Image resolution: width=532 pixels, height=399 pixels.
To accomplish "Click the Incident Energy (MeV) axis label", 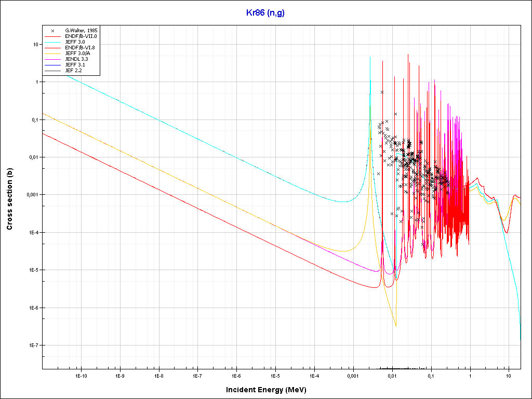I will tap(270, 390).
